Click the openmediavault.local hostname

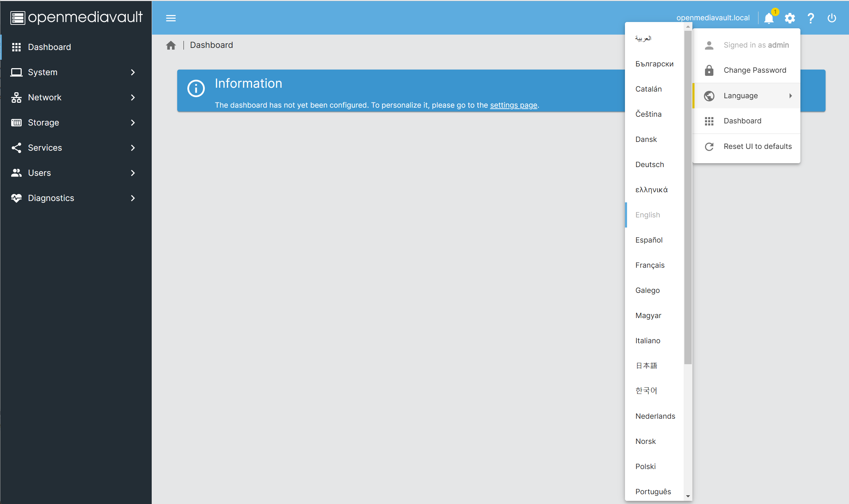tap(713, 18)
